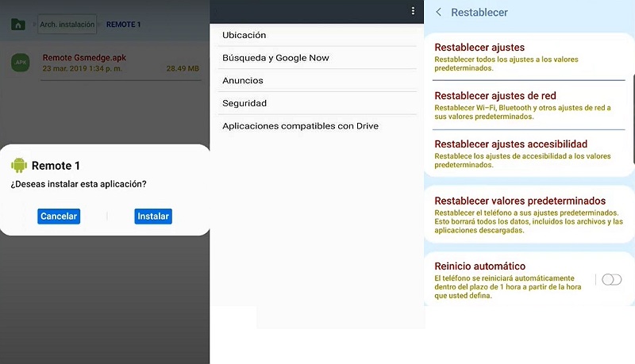Tap the Remote Gsmedge.apk file name
The image size is (635, 364).
pos(84,58)
